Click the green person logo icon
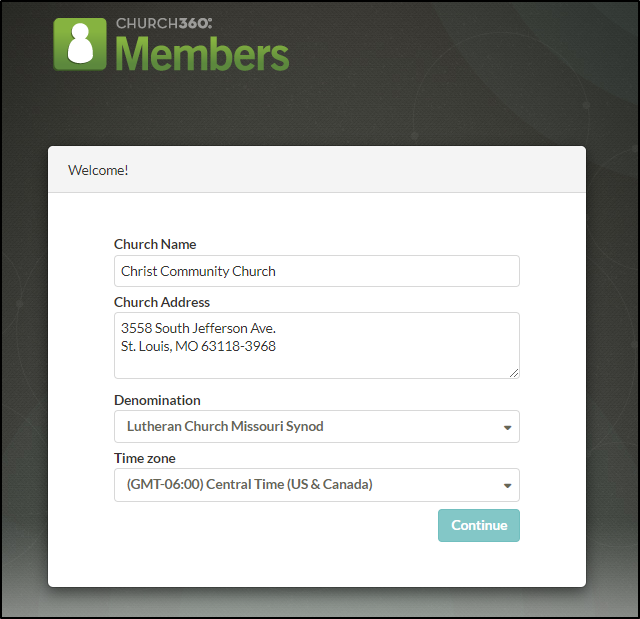Image resolution: width=640 pixels, height=619 pixels. point(80,44)
